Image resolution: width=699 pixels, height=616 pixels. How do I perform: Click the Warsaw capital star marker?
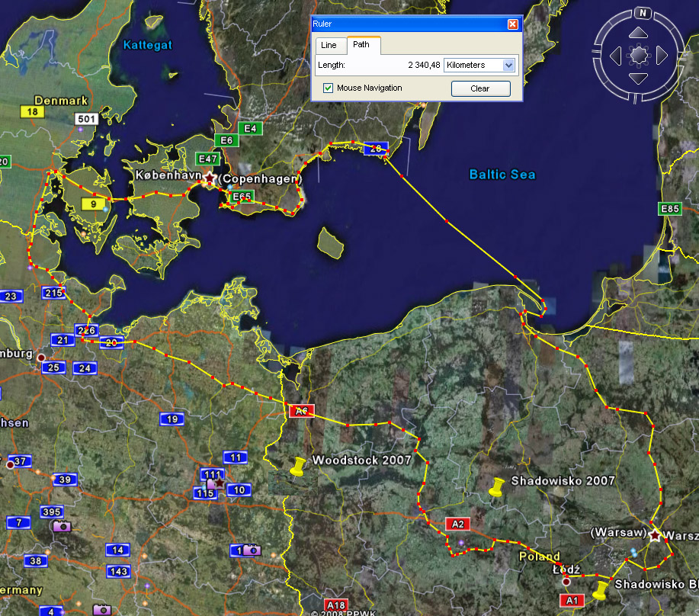coord(655,535)
